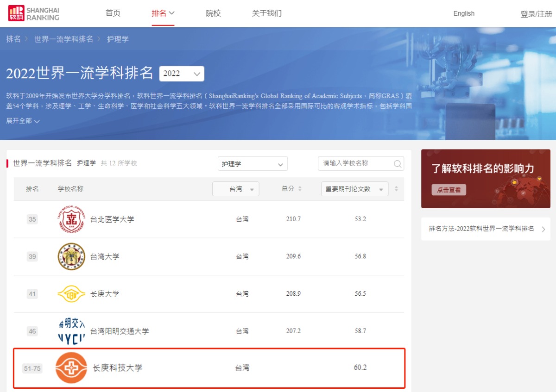
Task: Expand description with 展开全部
Action: [x=23, y=121]
